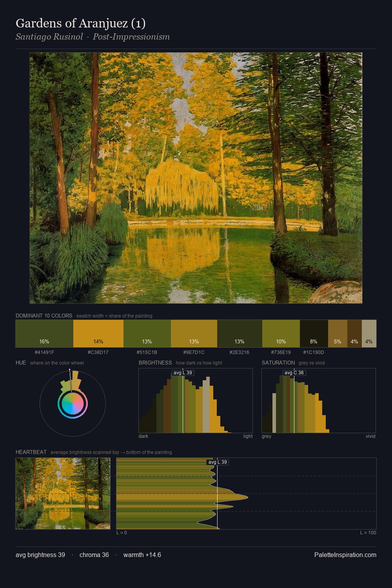Click the HEARTBEAT section heading
Image resolution: width=392 pixels, height=588 pixels.
pyautogui.click(x=31, y=452)
